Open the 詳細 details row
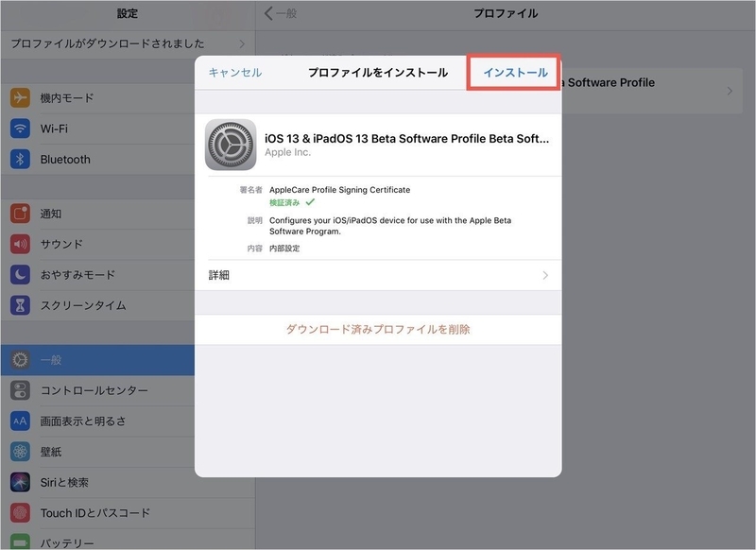 (x=378, y=275)
